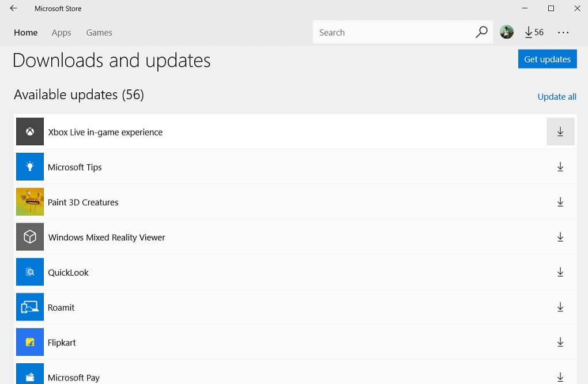Open the three-dot See more menu

tap(563, 33)
